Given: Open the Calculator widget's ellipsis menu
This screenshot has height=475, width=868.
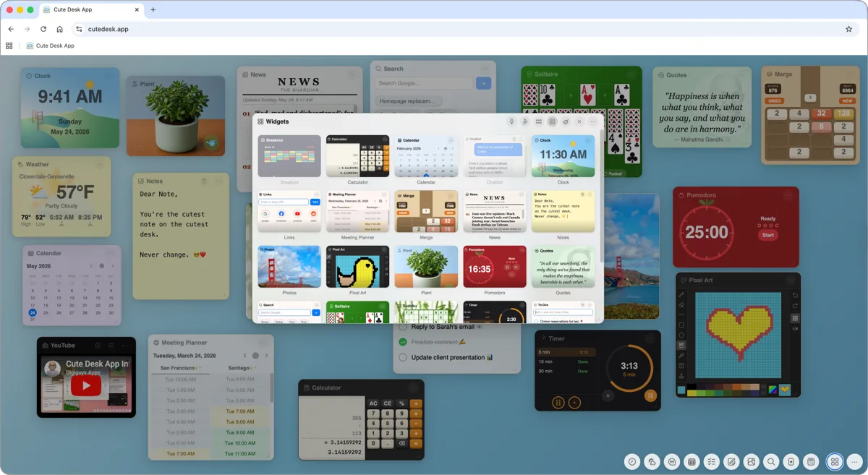Looking at the screenshot, I should click(x=413, y=388).
